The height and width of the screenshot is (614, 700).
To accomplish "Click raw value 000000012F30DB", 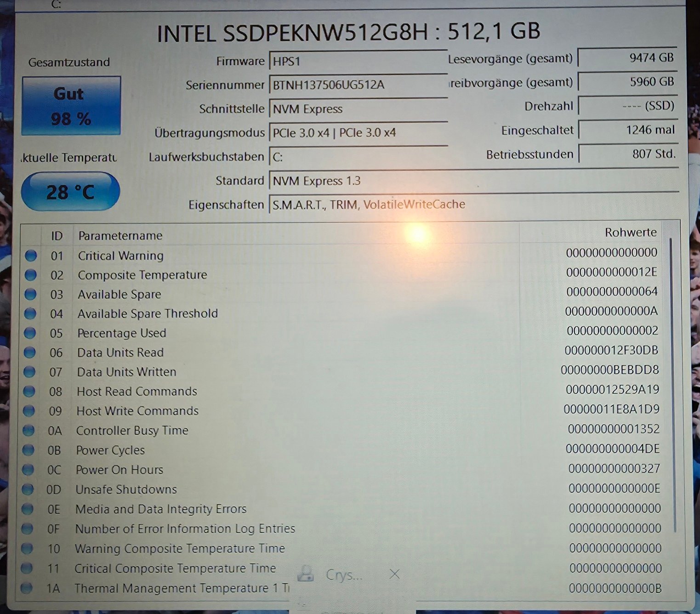I will (x=612, y=350).
